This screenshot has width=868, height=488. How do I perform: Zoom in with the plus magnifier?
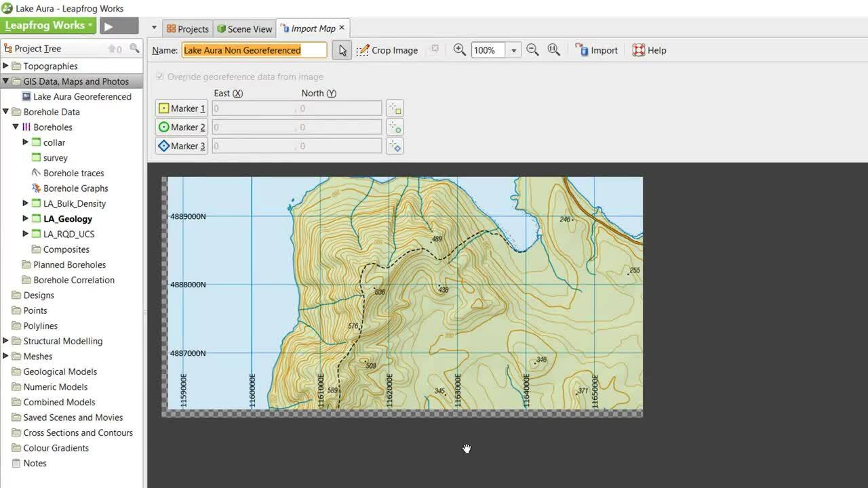click(x=459, y=49)
